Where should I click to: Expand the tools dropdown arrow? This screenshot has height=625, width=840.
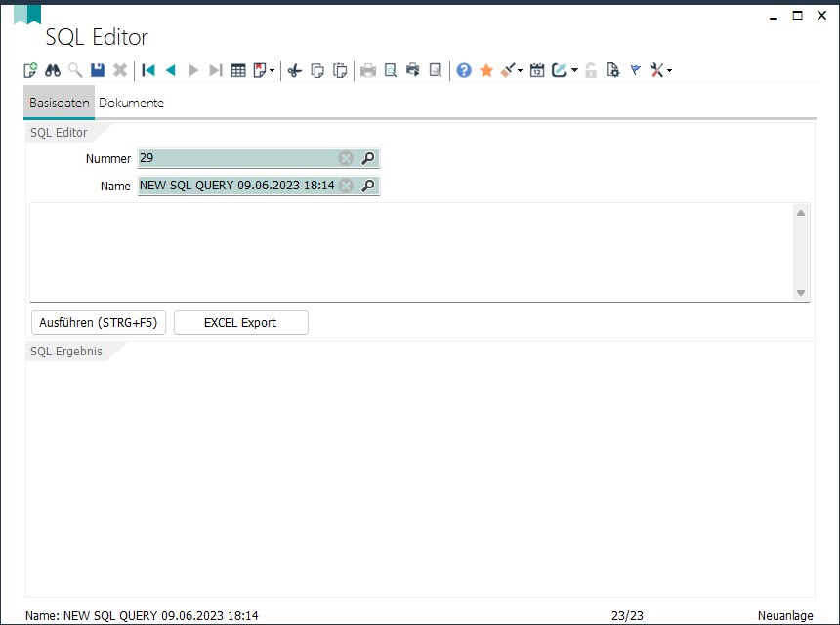pos(670,70)
